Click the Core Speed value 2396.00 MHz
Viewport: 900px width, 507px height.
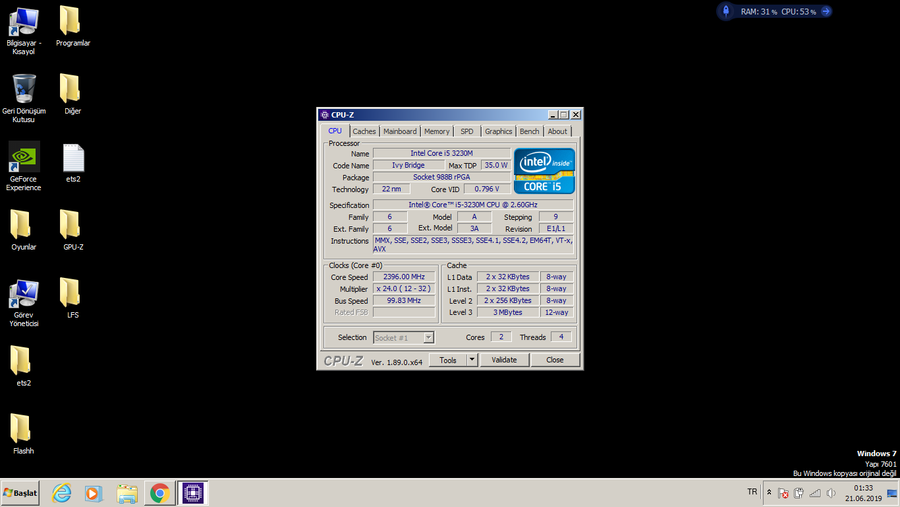pos(404,277)
